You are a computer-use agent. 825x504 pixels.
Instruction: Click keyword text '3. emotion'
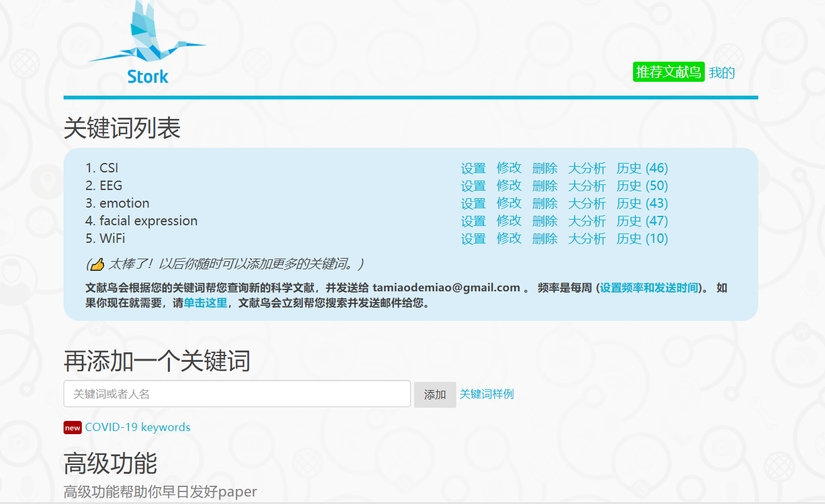(118, 203)
